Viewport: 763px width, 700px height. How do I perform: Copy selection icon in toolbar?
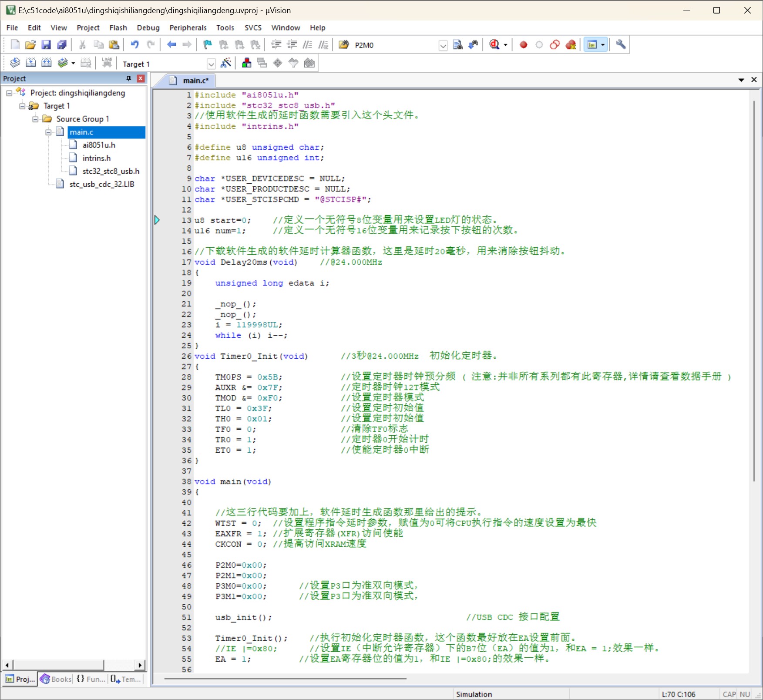coord(98,45)
